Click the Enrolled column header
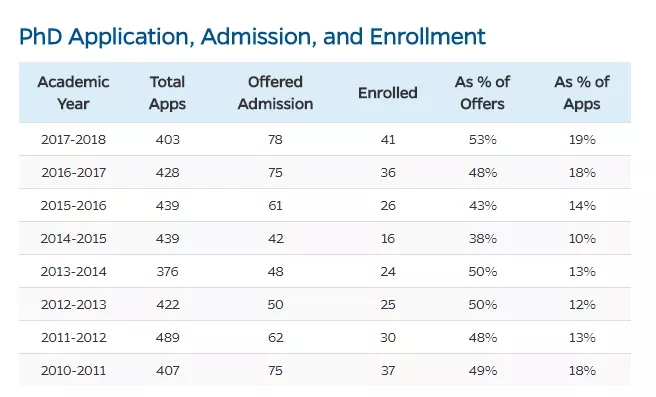Viewport: 656px width, 397px height. [388, 93]
